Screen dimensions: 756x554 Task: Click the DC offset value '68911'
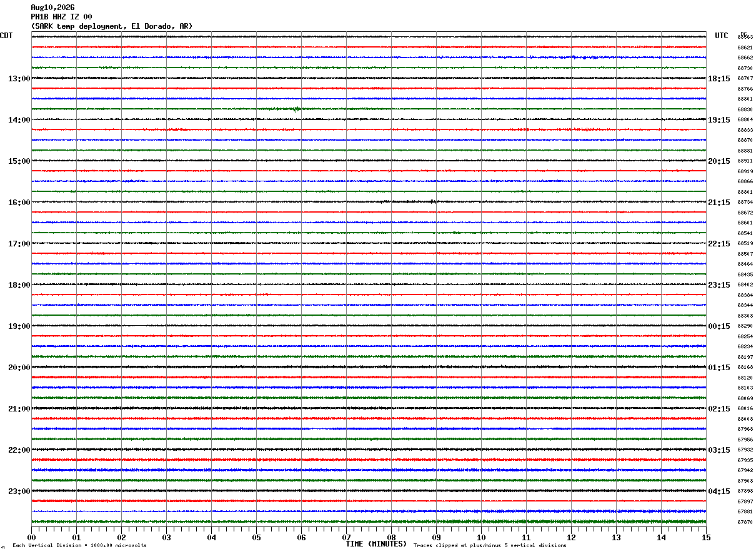point(745,161)
